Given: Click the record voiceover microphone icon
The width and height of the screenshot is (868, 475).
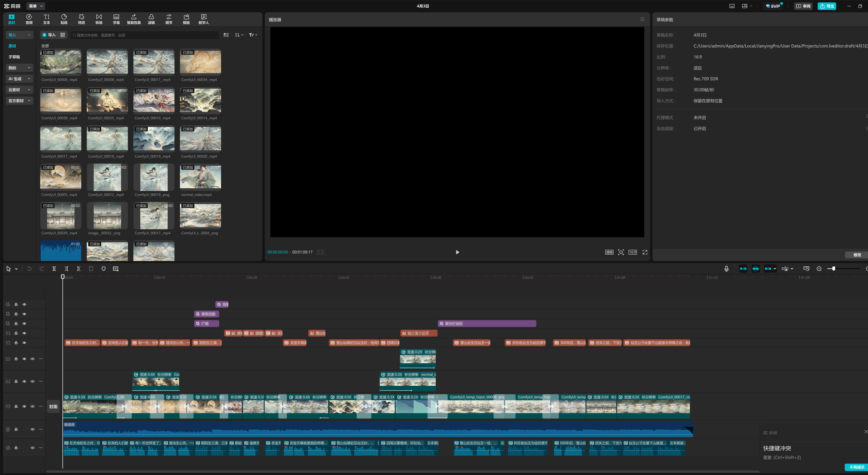Looking at the screenshot, I should [726, 269].
